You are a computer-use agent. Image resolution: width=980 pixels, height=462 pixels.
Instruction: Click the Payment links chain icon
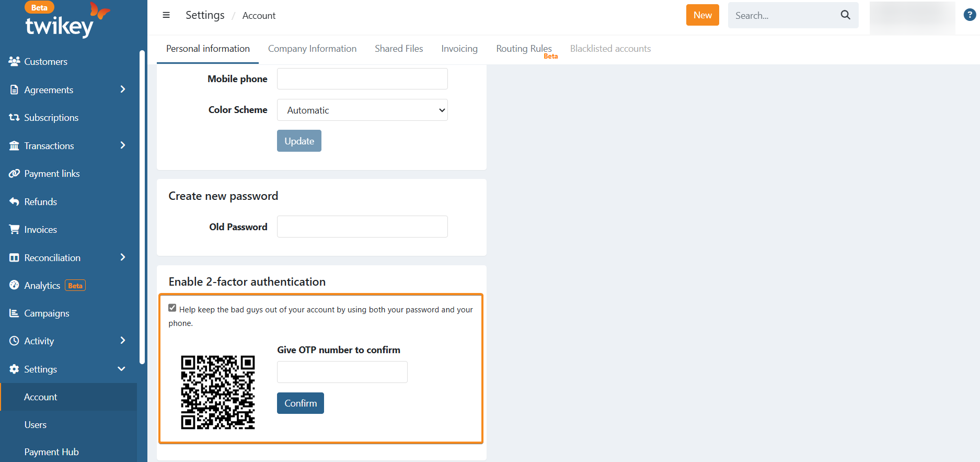point(14,174)
